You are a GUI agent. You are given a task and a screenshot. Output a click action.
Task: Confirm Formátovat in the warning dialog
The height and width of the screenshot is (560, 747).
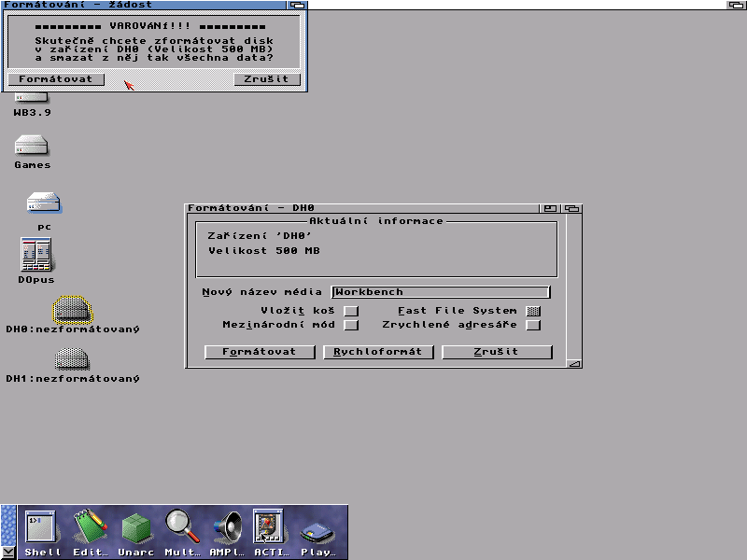[56, 79]
